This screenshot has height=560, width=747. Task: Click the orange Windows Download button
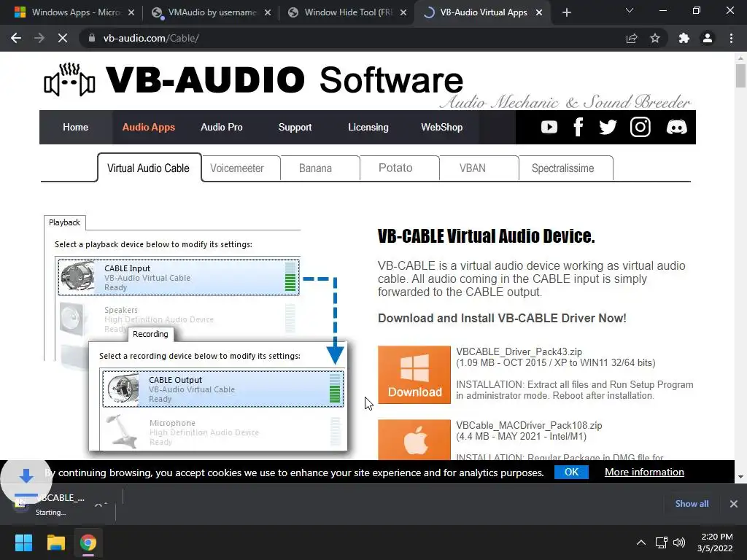tap(414, 375)
